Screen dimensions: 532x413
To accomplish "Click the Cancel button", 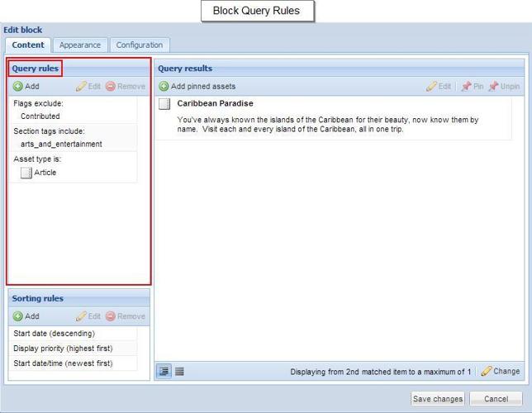I will click(x=495, y=399).
